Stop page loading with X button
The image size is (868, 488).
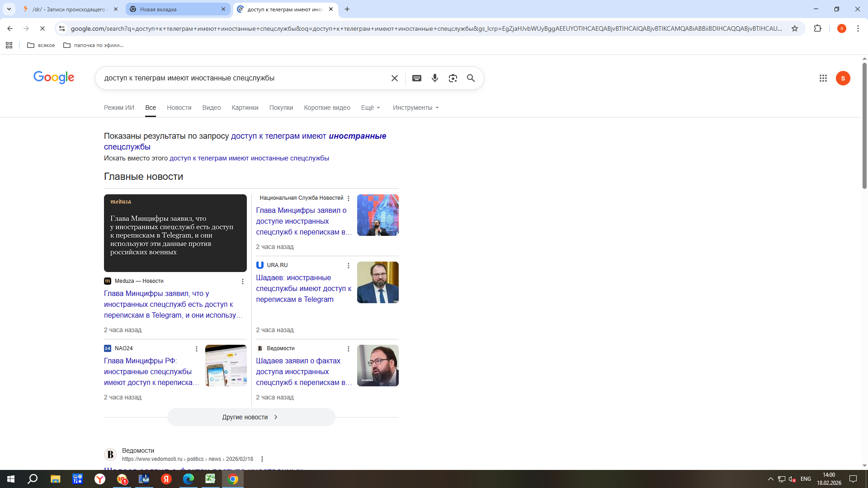click(x=42, y=28)
